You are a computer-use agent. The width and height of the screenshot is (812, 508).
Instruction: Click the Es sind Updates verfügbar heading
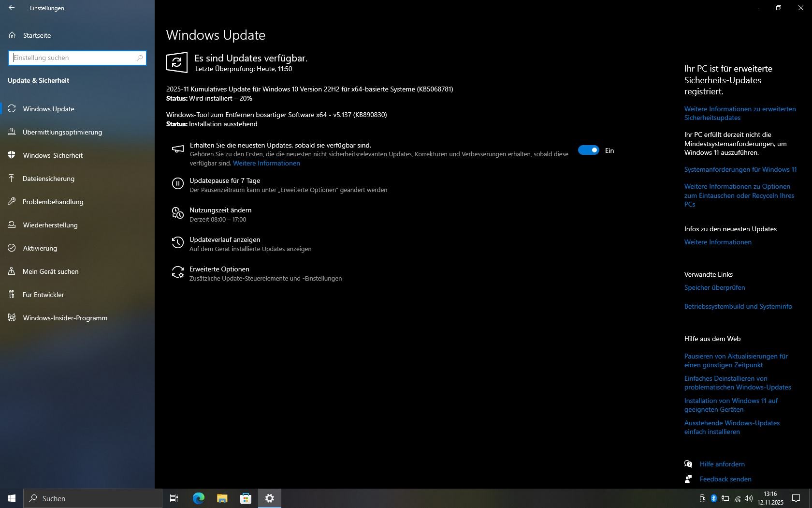point(251,58)
